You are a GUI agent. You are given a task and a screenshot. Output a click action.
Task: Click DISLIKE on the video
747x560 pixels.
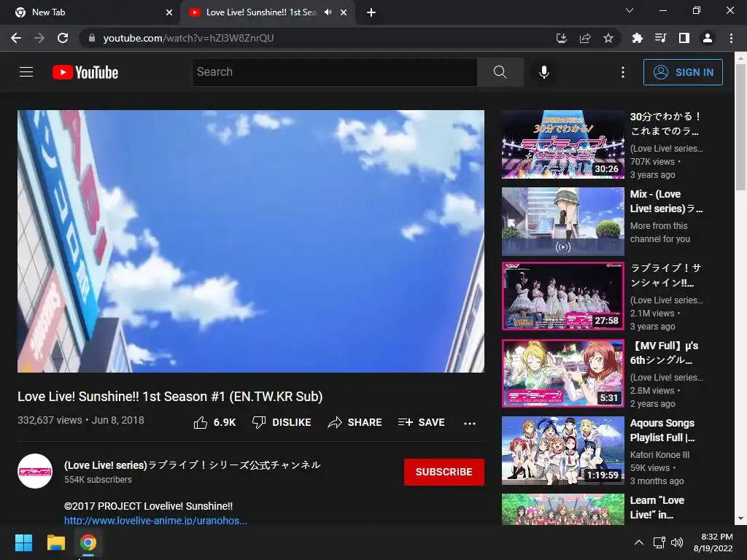[282, 422]
